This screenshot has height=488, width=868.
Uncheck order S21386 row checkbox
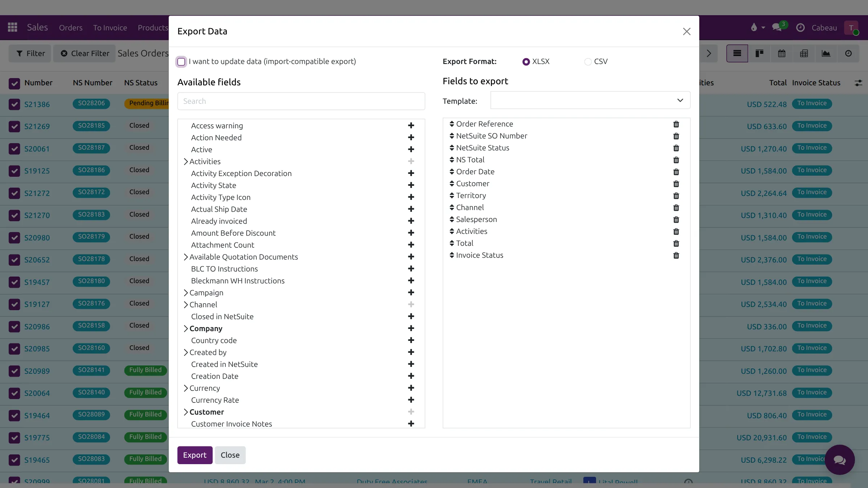coord(14,104)
